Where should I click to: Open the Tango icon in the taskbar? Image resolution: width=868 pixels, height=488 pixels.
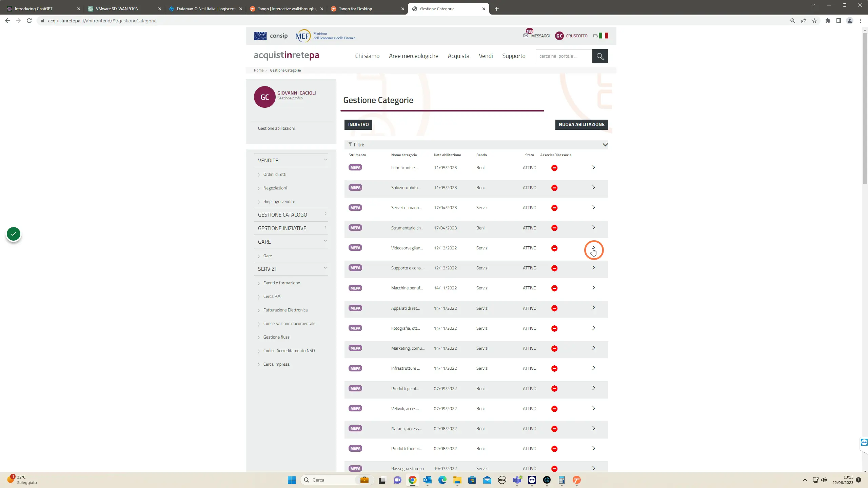[x=576, y=480]
